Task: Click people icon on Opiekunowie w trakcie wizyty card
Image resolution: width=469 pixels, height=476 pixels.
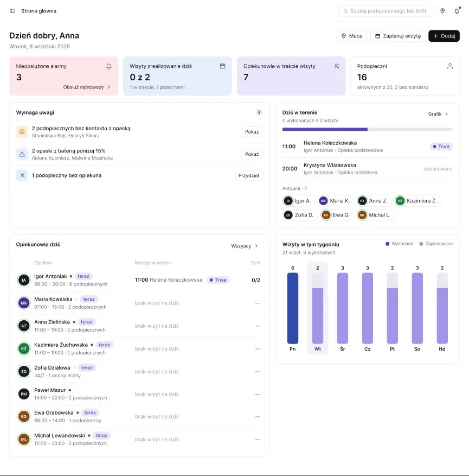Action: coord(337,66)
